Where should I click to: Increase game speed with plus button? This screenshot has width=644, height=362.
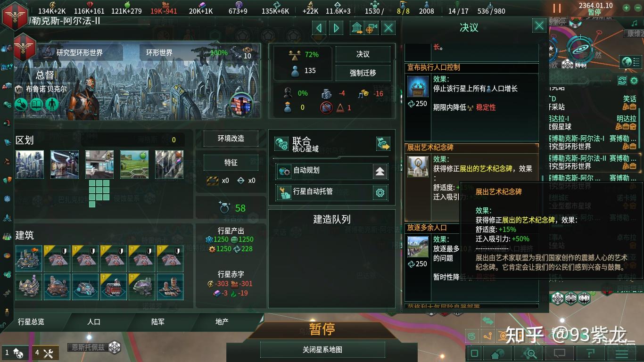coord(626,8)
